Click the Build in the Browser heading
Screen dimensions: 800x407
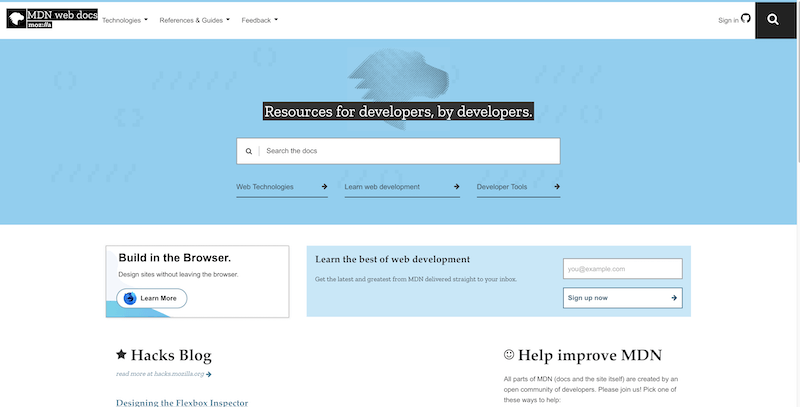174,258
